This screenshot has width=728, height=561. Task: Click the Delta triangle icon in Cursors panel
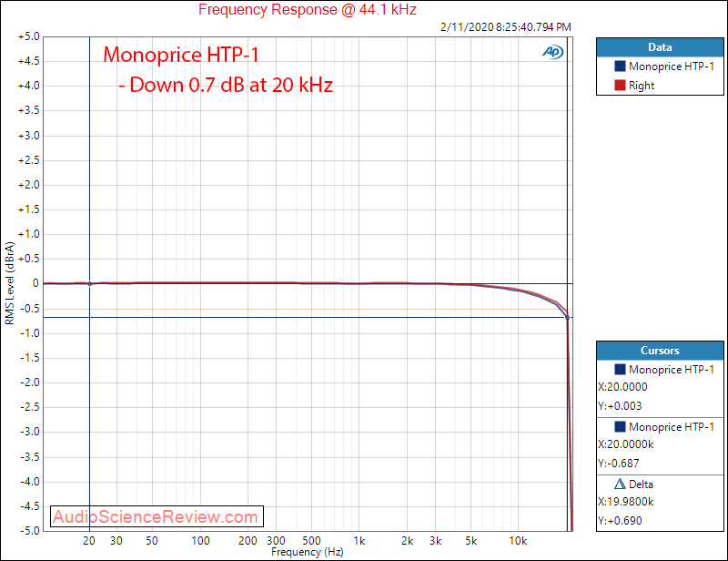(620, 484)
